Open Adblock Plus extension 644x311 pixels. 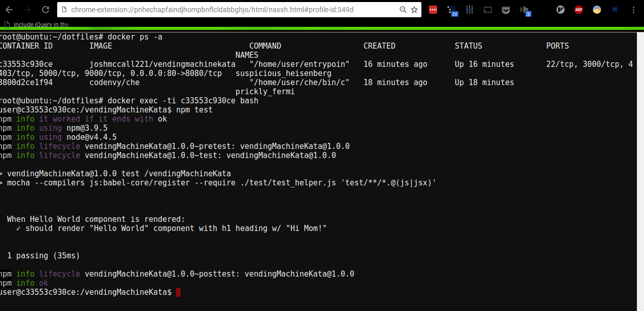pyautogui.click(x=578, y=10)
